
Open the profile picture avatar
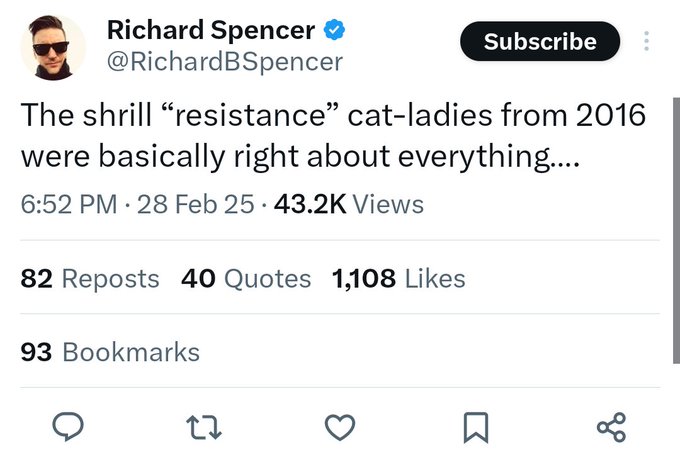[x=53, y=48]
